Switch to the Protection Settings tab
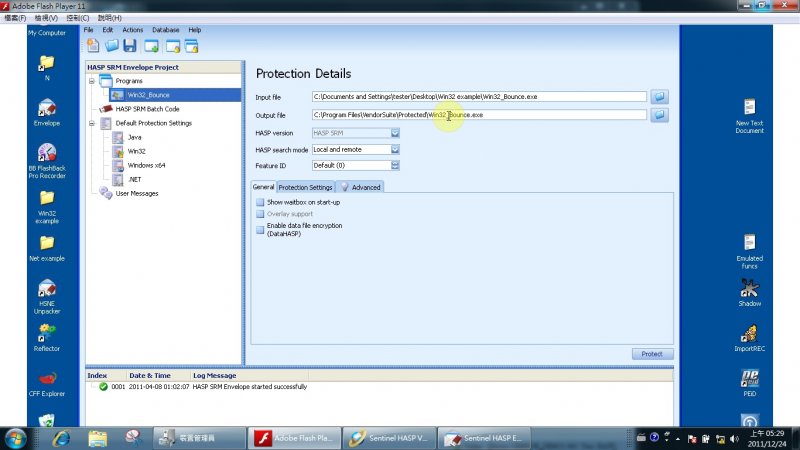The height and width of the screenshot is (450, 800). 305,187
